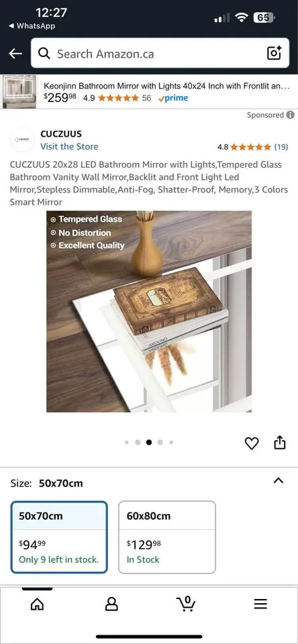This screenshot has height=644, width=298.
Task: Open the account profile icon
Action: click(112, 604)
